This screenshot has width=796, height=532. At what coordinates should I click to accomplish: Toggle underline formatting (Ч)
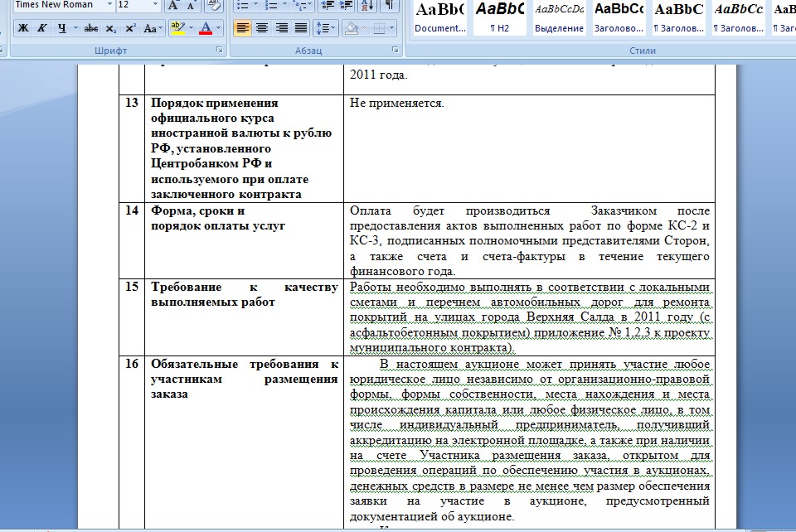(x=61, y=28)
